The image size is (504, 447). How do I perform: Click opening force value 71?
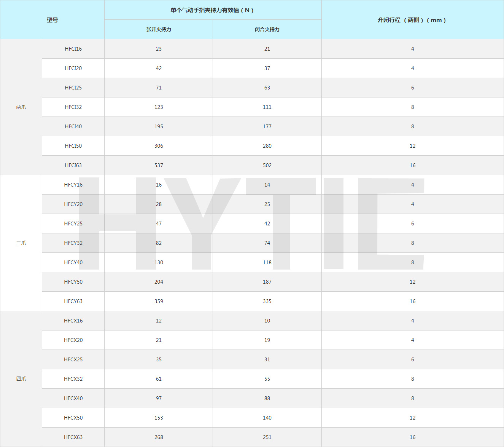159,88
